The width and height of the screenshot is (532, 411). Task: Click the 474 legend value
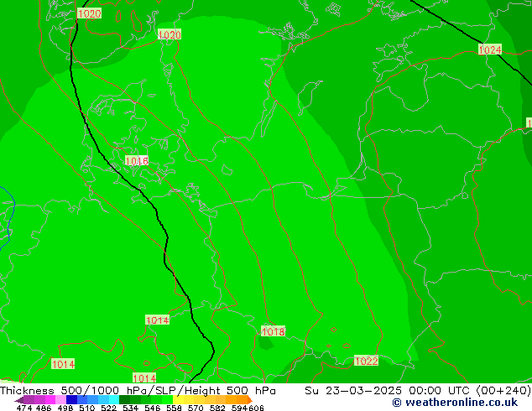(x=24, y=408)
